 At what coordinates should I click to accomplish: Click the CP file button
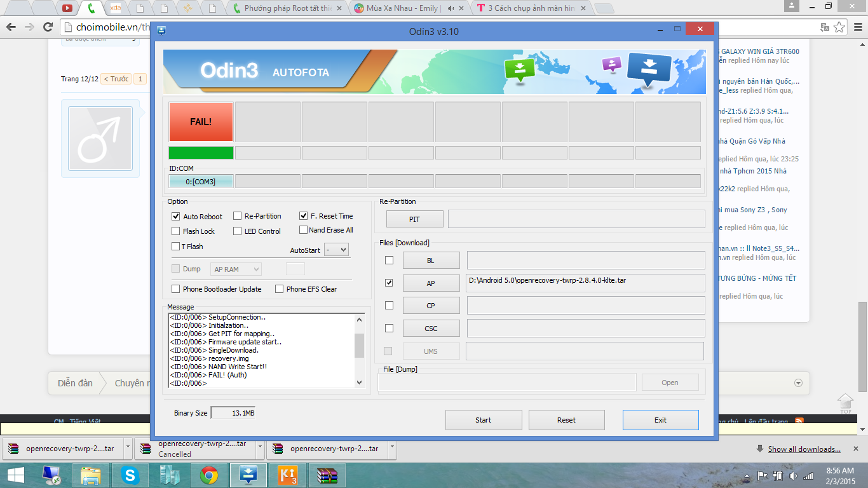(431, 306)
